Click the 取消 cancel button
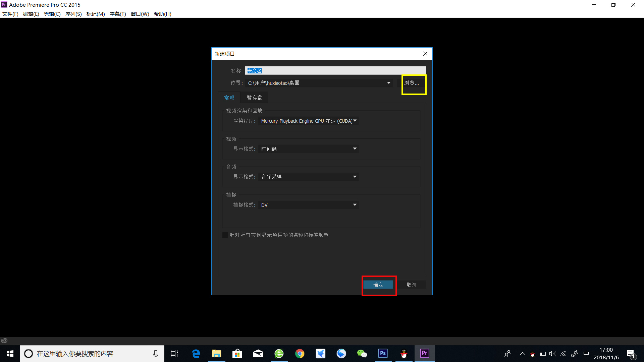This screenshot has width=644, height=362. coord(412,285)
